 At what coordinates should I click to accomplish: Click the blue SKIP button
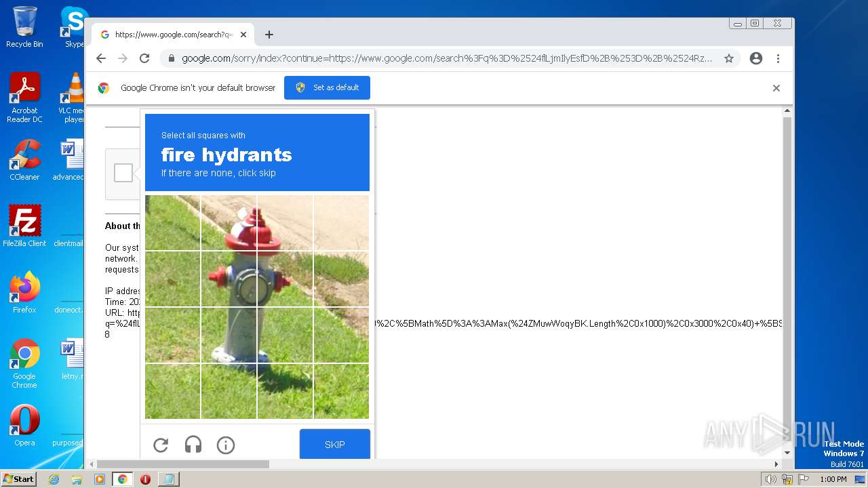tap(335, 445)
